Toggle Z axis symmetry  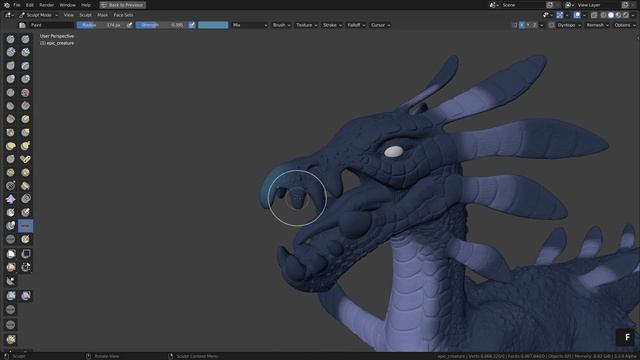pyautogui.click(x=534, y=25)
